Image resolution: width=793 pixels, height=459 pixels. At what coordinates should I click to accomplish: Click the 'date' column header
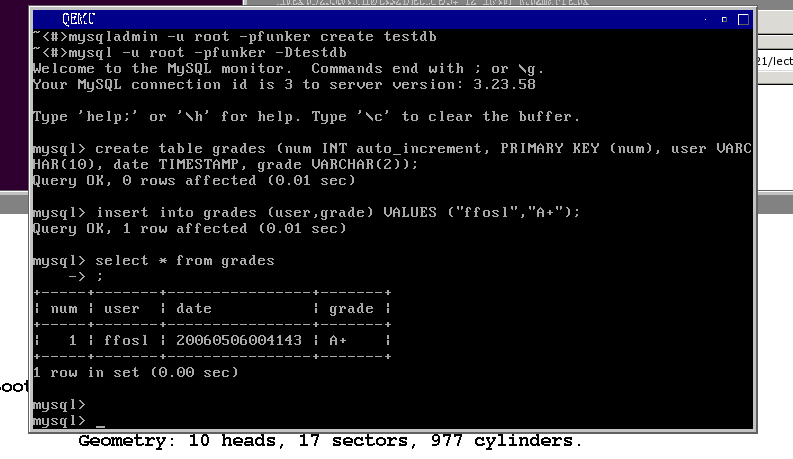click(194, 309)
